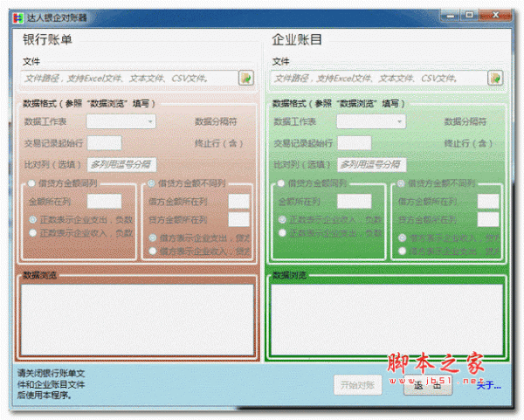Open the 数据工作表 dropdown in 银行账单
Image resolution: width=524 pixels, height=420 pixels.
coord(121,121)
